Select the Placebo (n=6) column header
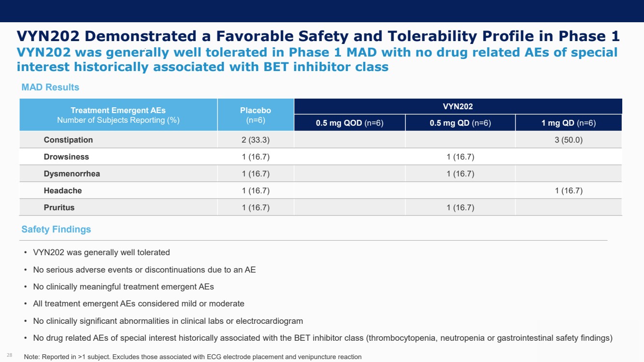Screen dimensions: 644x362 click(x=256, y=115)
